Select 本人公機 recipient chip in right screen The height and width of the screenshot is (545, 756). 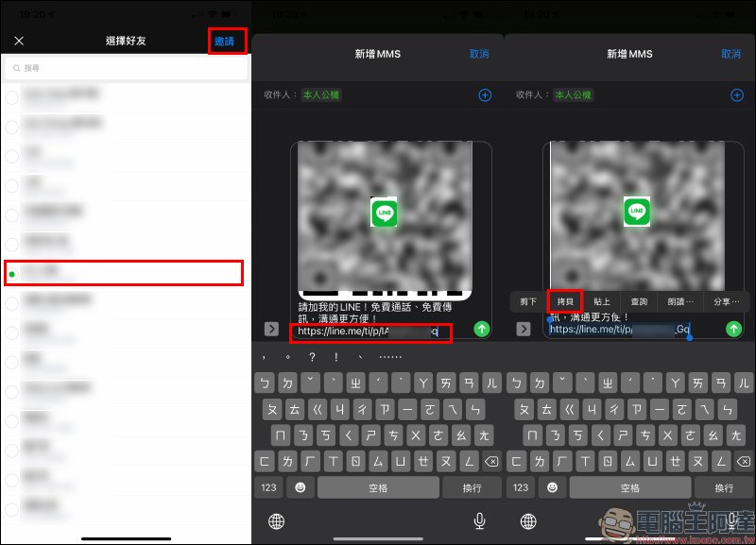(x=573, y=95)
